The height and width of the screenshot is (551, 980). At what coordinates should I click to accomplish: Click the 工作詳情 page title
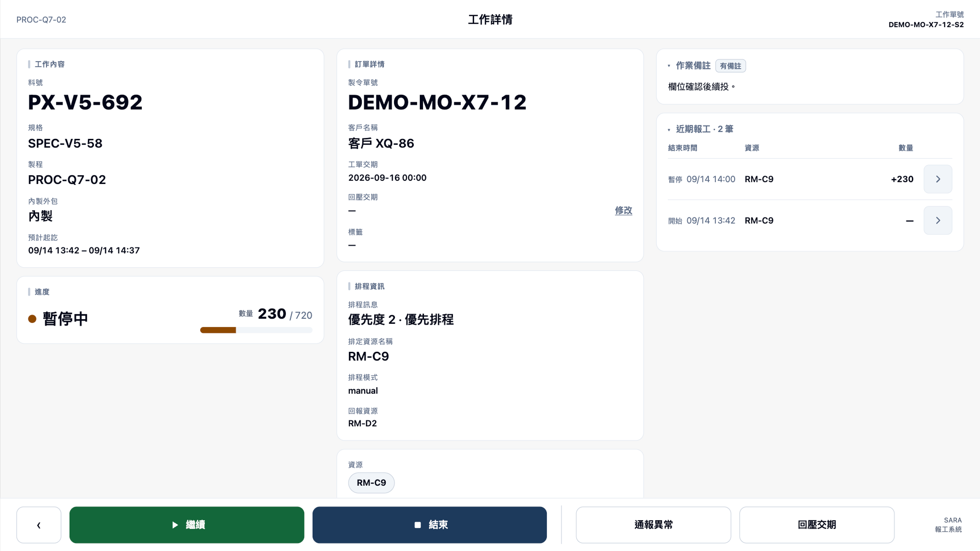point(490,19)
